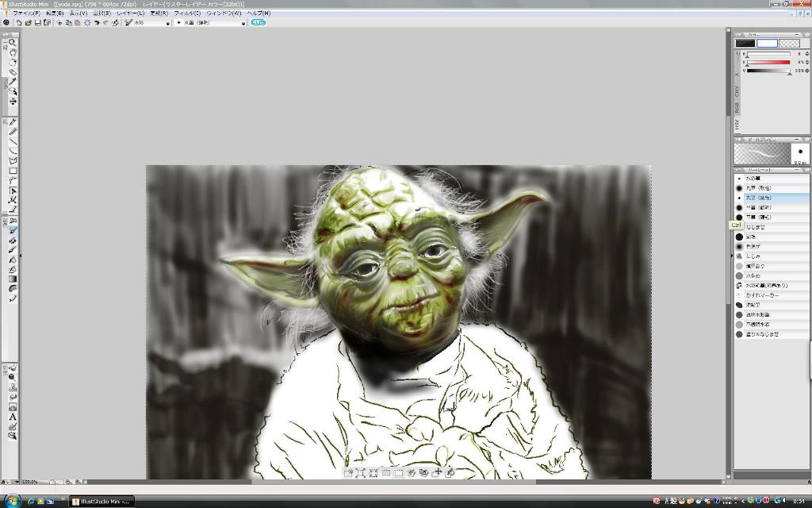Click the Save floppy icon in top toolbar

point(38,23)
